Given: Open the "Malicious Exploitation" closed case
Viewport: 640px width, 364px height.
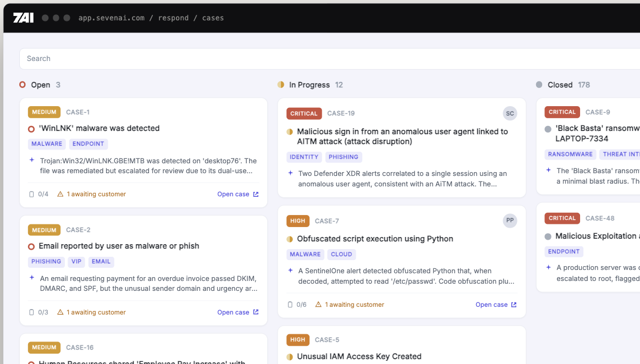Looking at the screenshot, I should click(598, 236).
